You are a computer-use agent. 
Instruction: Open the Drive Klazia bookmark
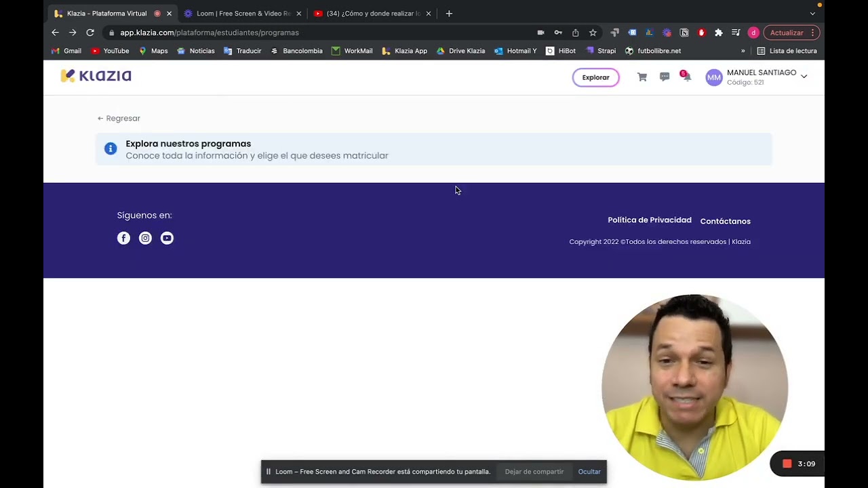[x=460, y=51]
